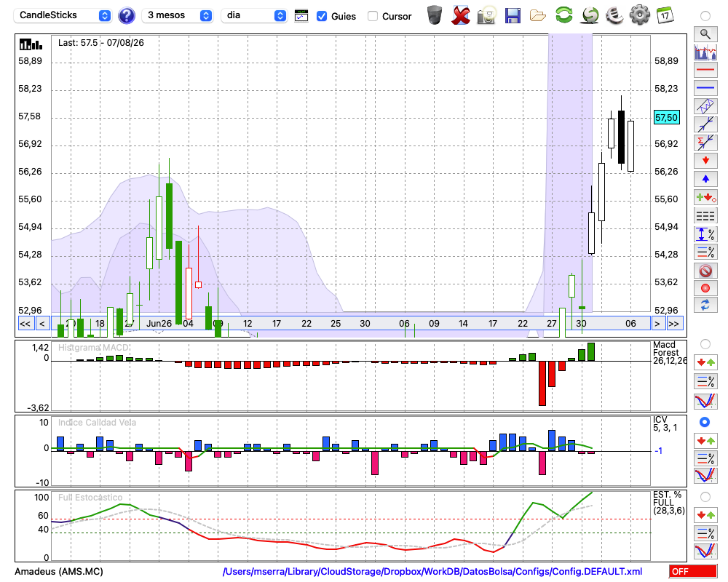Save with the blue floppy disk icon
This screenshot has height=582, width=728.
513,15
